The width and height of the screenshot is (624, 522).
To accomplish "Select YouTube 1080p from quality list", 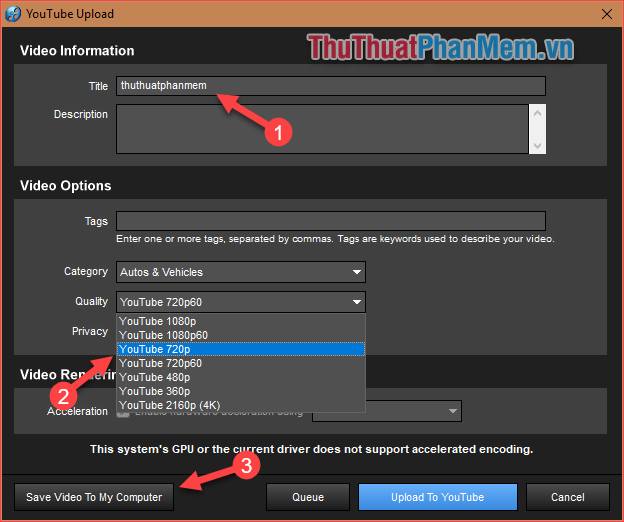I will 241,321.
